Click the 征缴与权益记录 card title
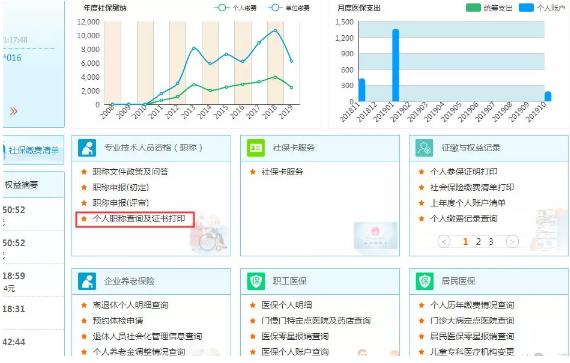Viewport: 570px width, 363px height. coord(471,148)
